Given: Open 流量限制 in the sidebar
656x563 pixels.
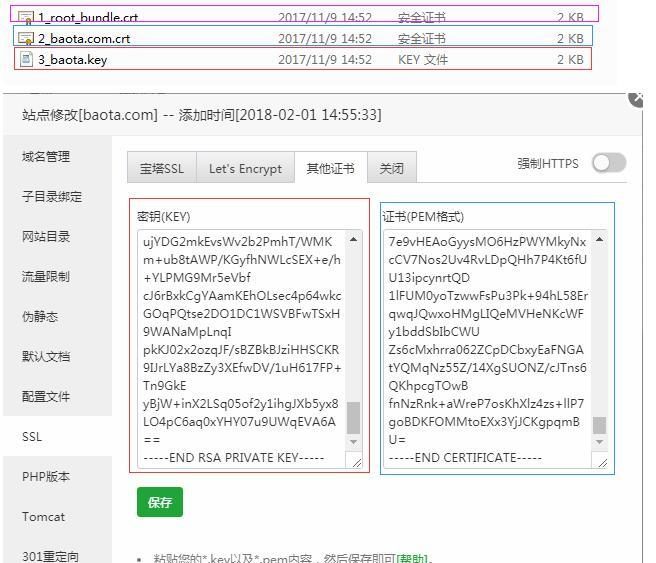Looking at the screenshot, I should [46, 276].
